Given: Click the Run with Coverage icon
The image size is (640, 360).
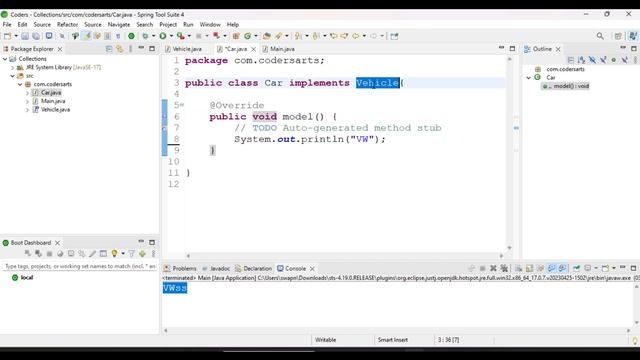Looking at the screenshot, I should pos(180,36).
